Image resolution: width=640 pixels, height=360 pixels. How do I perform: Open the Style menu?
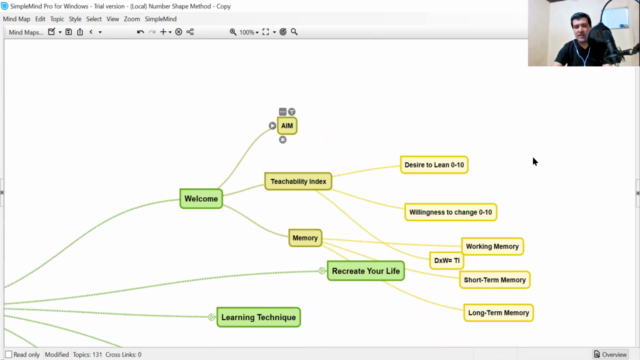[75, 19]
